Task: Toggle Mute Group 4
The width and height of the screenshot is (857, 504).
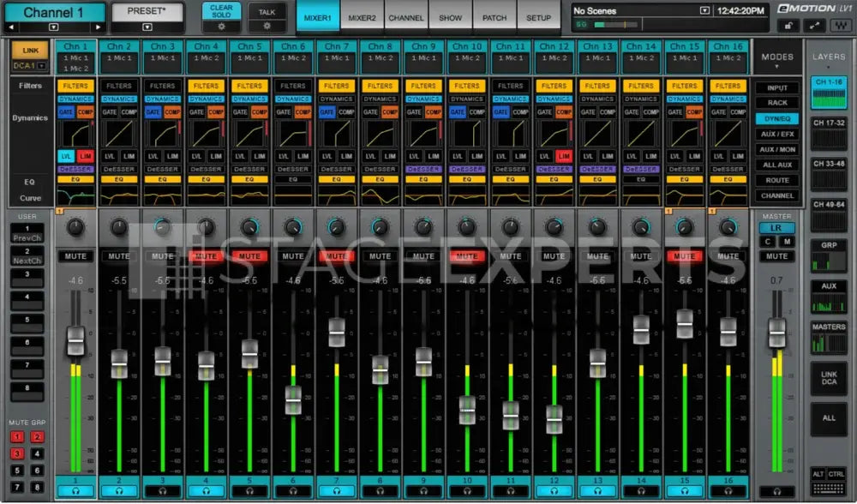Action: [x=37, y=453]
